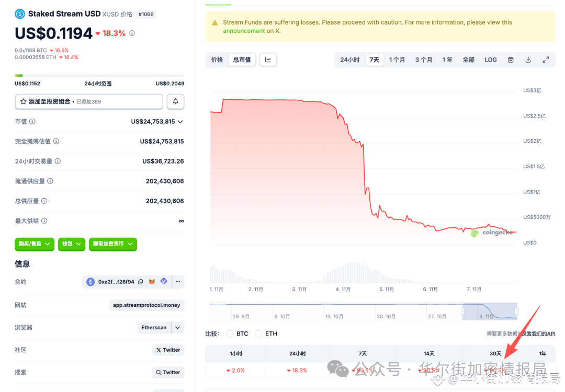Toggle LOG scale on the chart

click(x=490, y=60)
